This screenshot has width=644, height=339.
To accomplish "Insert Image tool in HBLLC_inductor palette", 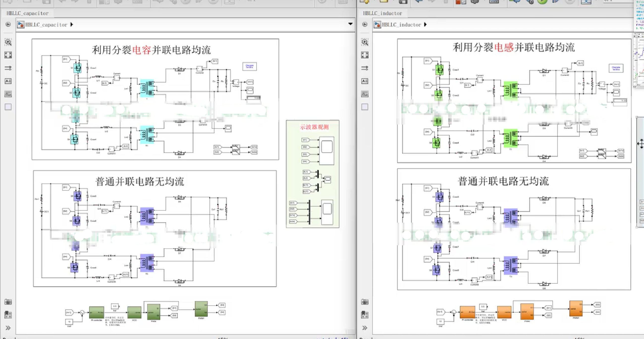I will [365, 94].
